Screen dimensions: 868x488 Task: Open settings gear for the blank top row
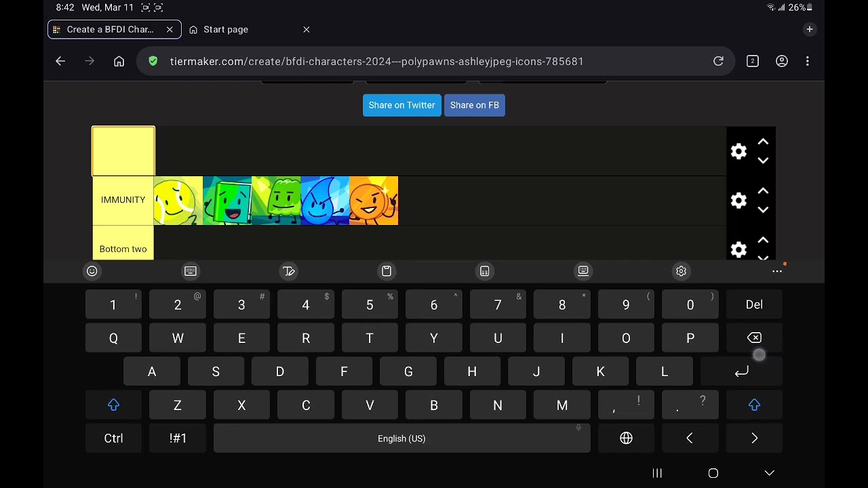(x=738, y=151)
